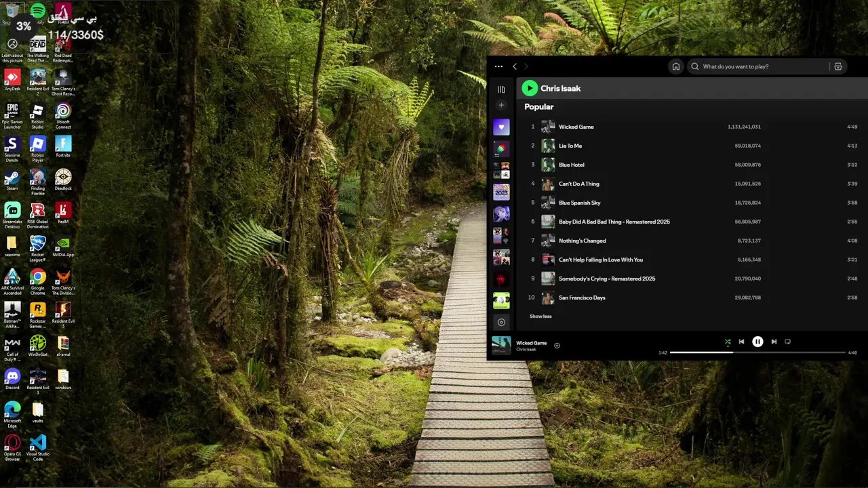
Task: Select the Rockstar Games launcher icon
Action: click(38, 315)
